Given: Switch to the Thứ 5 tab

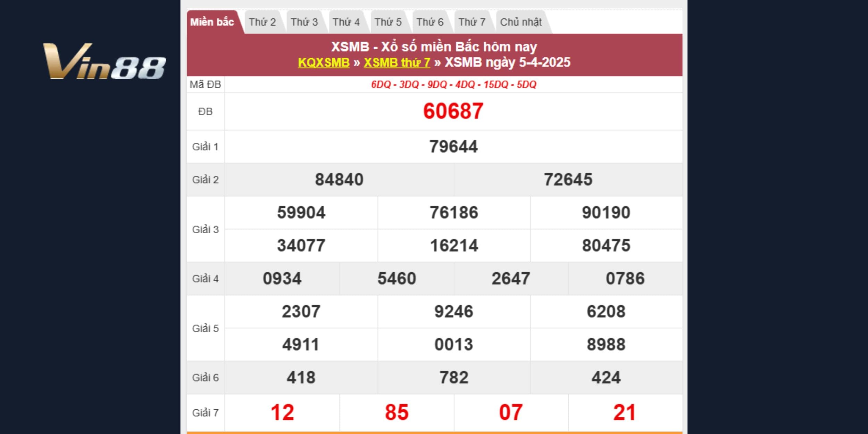Looking at the screenshot, I should (x=388, y=22).
